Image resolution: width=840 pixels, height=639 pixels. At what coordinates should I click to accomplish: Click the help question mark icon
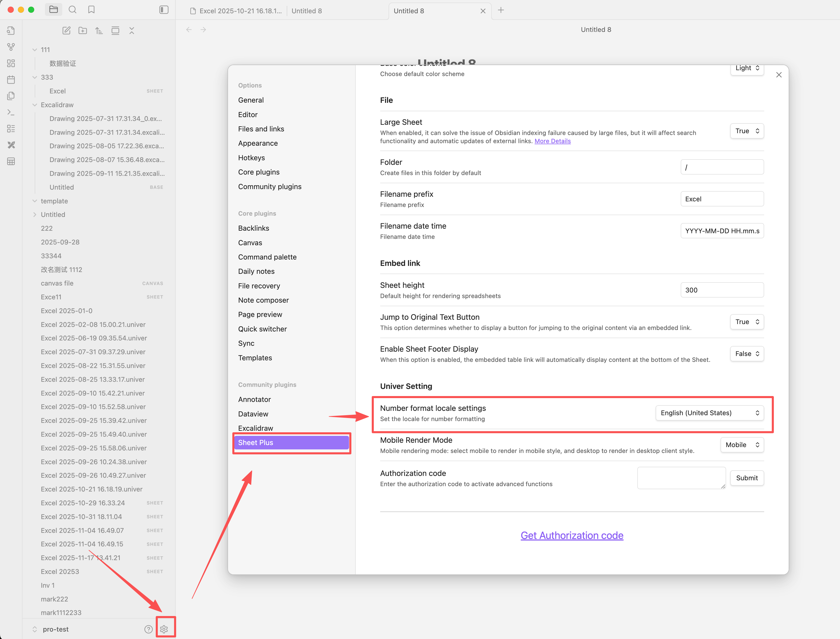coord(148,629)
